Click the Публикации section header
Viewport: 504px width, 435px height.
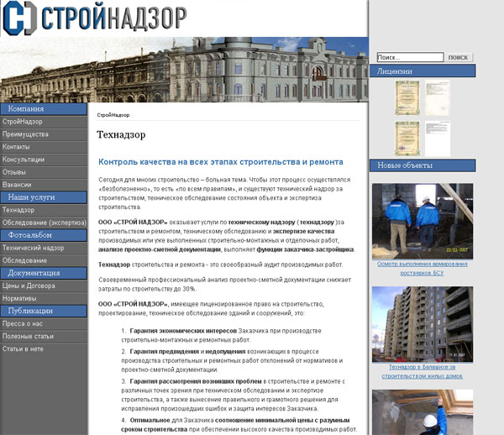[44, 311]
